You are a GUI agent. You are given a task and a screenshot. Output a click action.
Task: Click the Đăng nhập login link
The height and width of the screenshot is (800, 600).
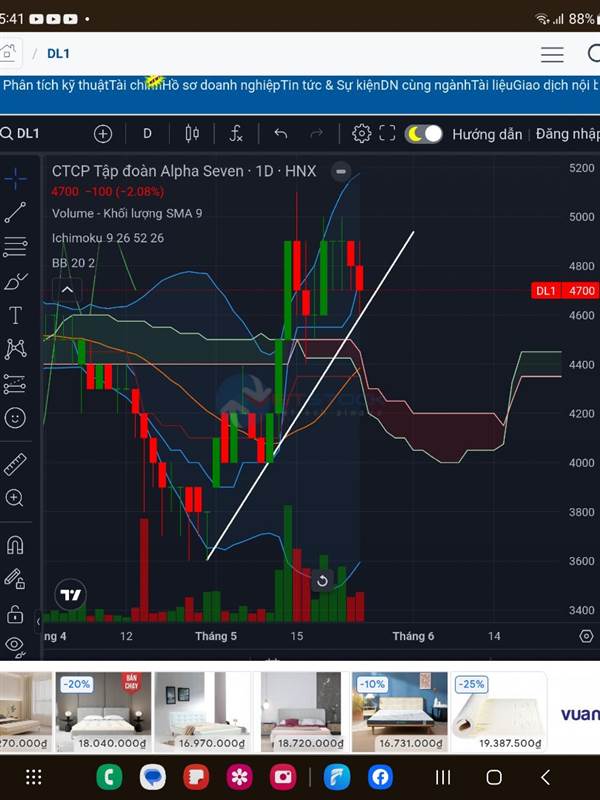(x=567, y=134)
